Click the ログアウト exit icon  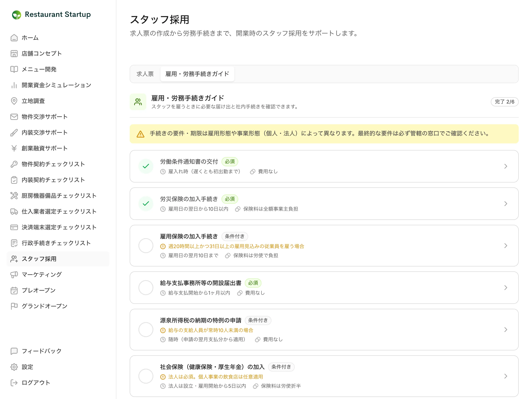[14, 383]
